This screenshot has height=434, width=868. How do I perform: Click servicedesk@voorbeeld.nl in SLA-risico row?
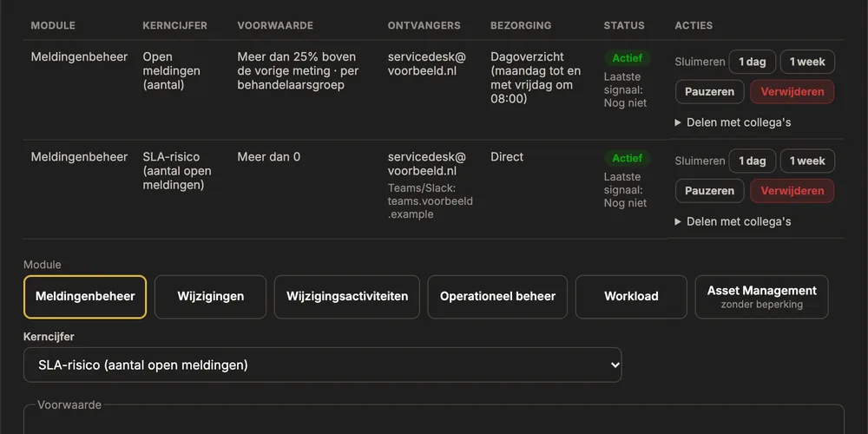click(427, 164)
